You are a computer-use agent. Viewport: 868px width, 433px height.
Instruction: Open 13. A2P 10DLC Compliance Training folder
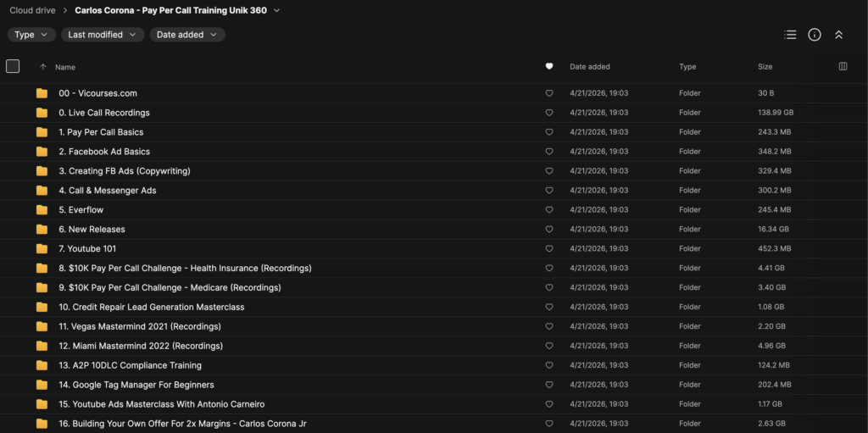coord(130,365)
